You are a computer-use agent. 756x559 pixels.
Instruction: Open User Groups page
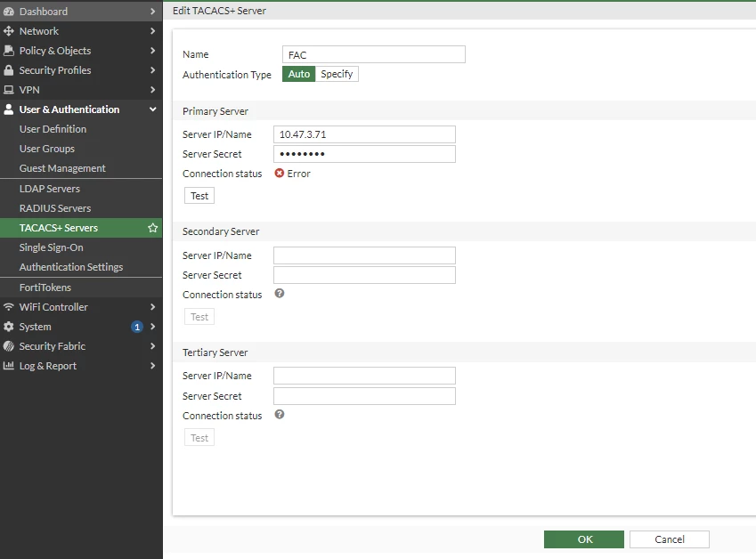(x=81, y=149)
